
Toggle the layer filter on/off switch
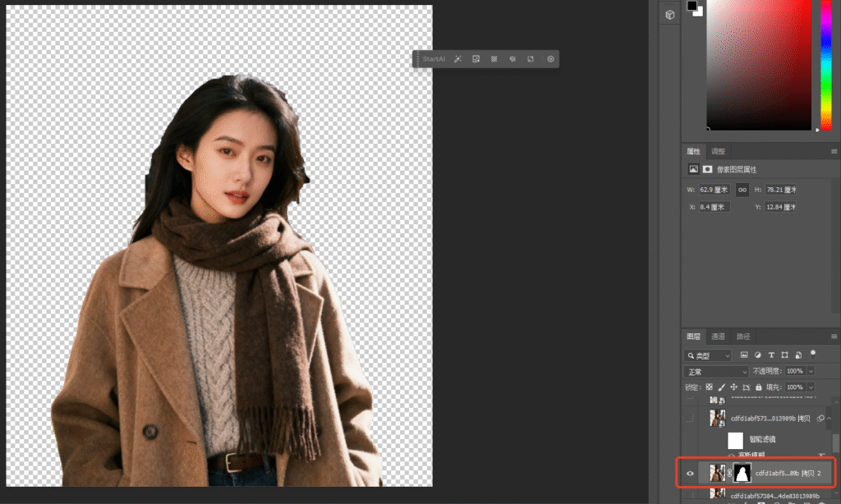coord(813,354)
